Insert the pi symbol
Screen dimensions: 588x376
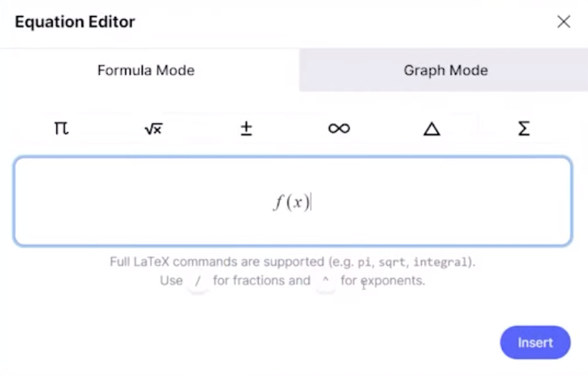click(61, 128)
